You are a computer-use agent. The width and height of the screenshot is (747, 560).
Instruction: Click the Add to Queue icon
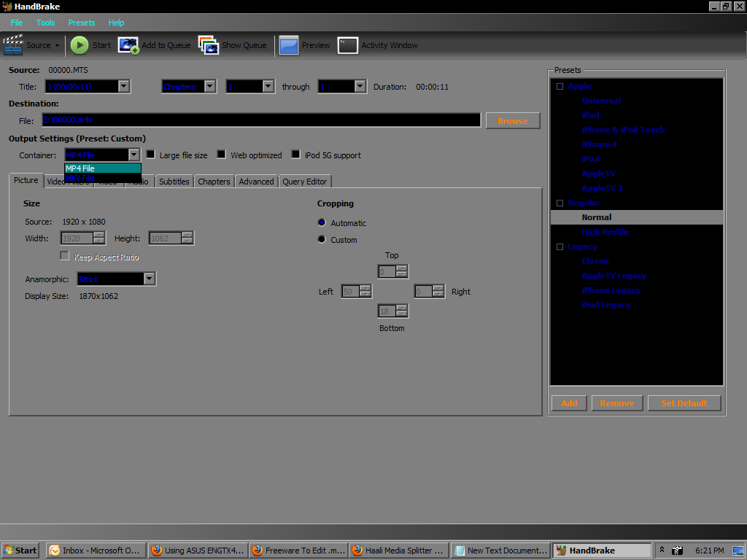click(128, 45)
